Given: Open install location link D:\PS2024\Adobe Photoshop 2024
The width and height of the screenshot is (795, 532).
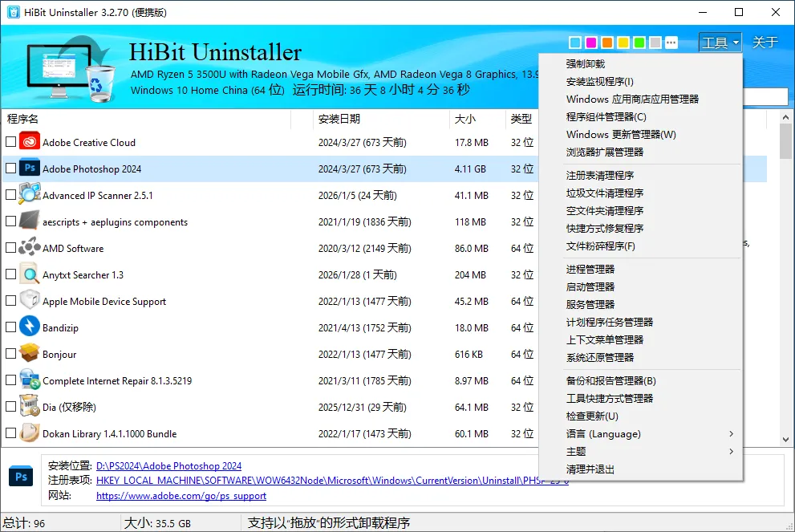Looking at the screenshot, I should pyautogui.click(x=168, y=465).
